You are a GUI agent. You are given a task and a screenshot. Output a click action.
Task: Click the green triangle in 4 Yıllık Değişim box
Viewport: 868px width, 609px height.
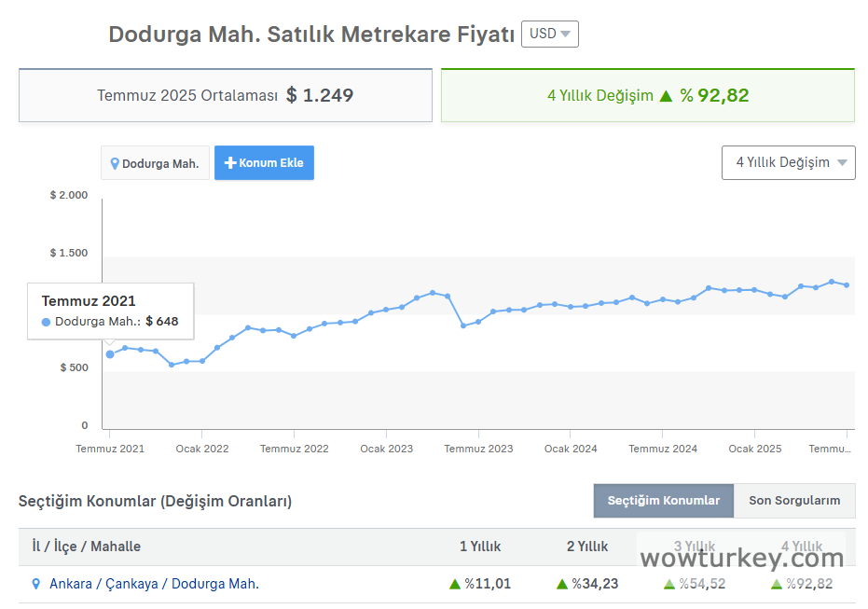point(666,95)
